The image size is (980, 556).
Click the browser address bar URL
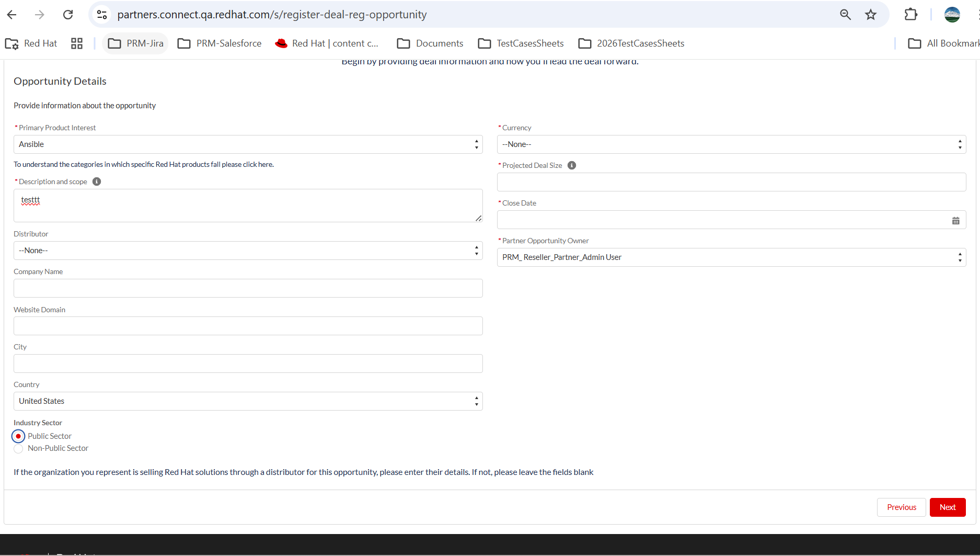pos(272,15)
